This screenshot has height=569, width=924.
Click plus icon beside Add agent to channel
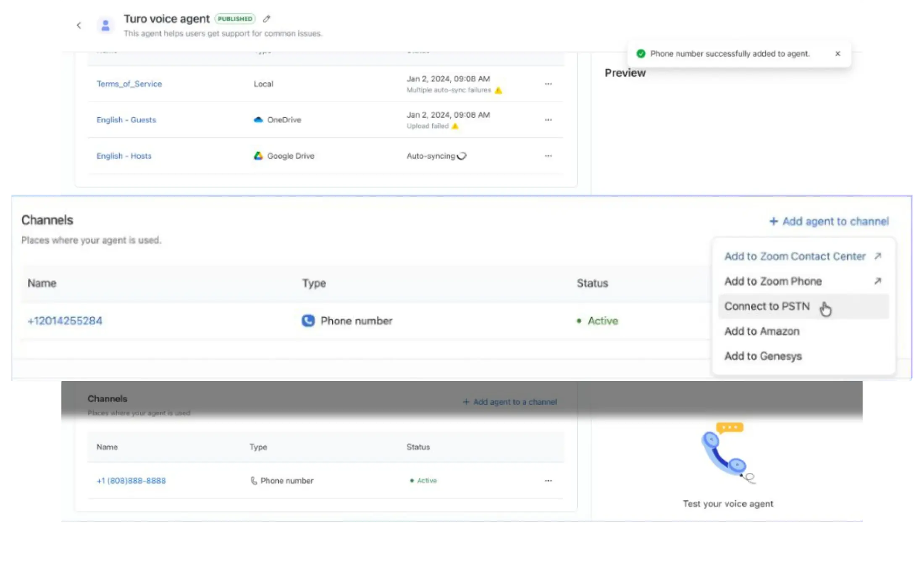click(773, 221)
